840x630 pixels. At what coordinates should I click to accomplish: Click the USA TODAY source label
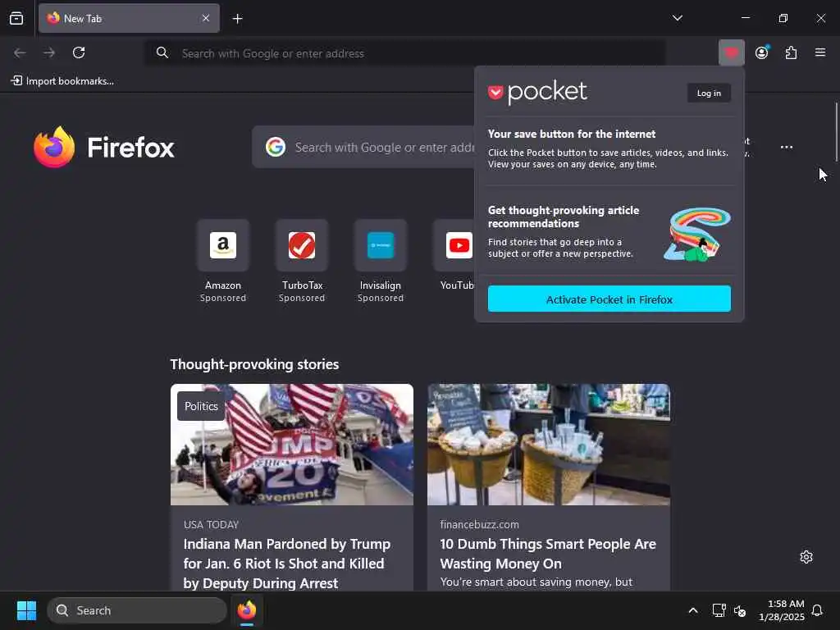pyautogui.click(x=211, y=524)
